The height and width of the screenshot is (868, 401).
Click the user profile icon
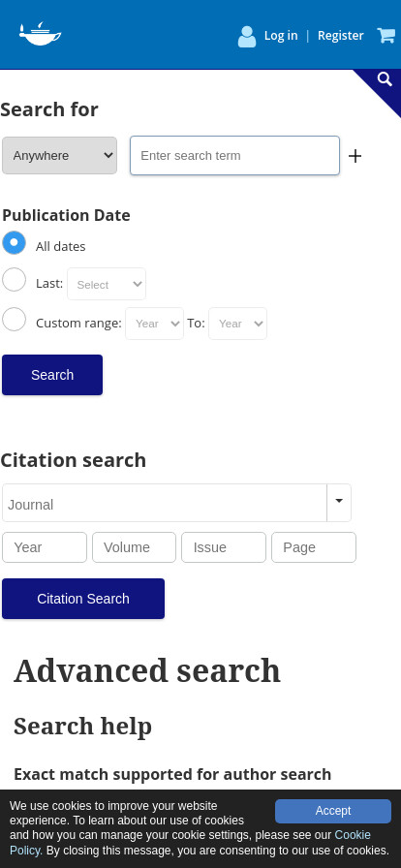pos(247,37)
